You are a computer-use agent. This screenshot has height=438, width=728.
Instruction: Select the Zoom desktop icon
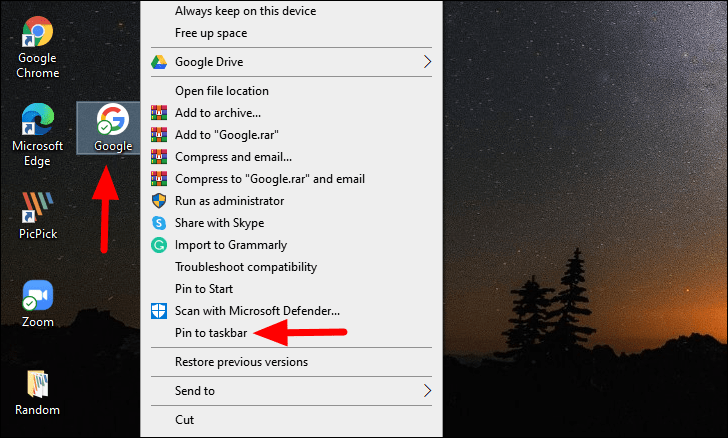coord(38,304)
